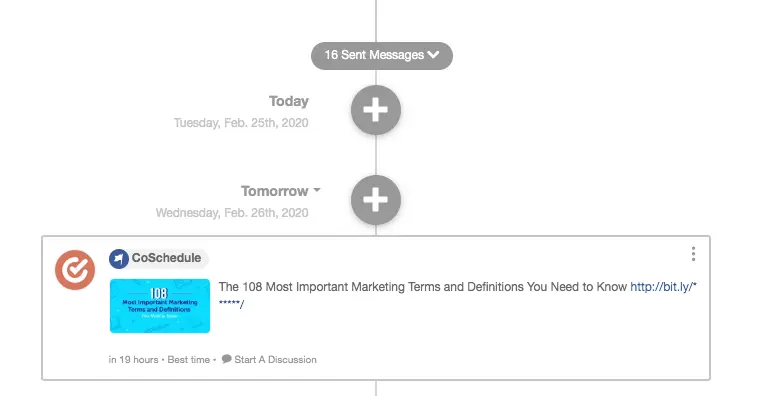The image size is (760, 396).
Task: Click the Today heading
Action: pyautogui.click(x=289, y=101)
